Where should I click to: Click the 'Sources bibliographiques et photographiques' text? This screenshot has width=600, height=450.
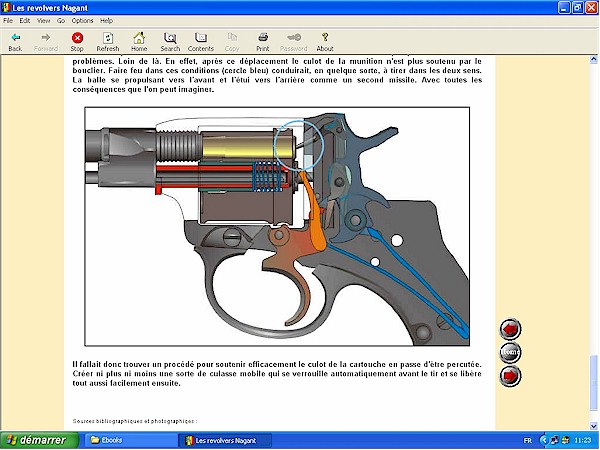tap(135, 421)
